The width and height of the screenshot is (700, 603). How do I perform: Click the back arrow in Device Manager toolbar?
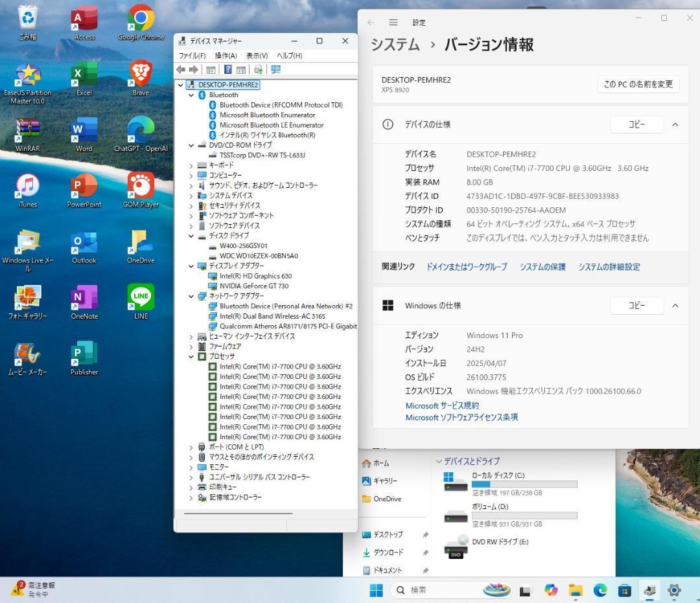181,69
